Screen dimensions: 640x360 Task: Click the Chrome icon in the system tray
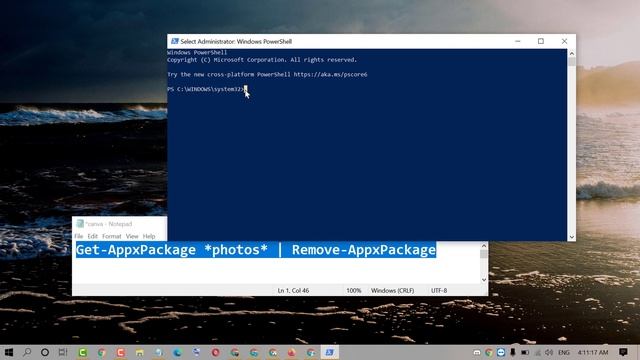[x=489, y=352]
